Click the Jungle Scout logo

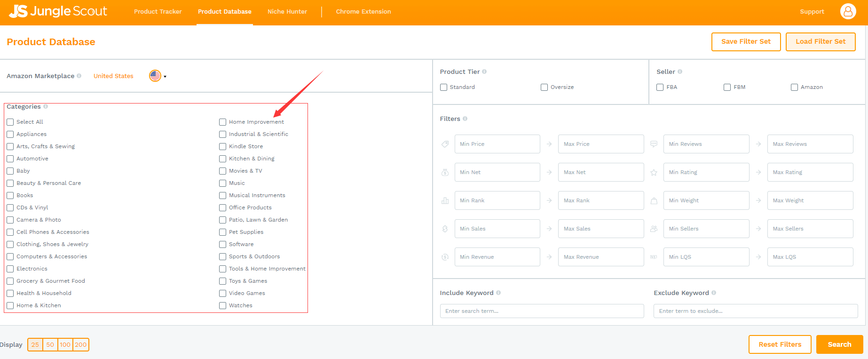click(58, 11)
